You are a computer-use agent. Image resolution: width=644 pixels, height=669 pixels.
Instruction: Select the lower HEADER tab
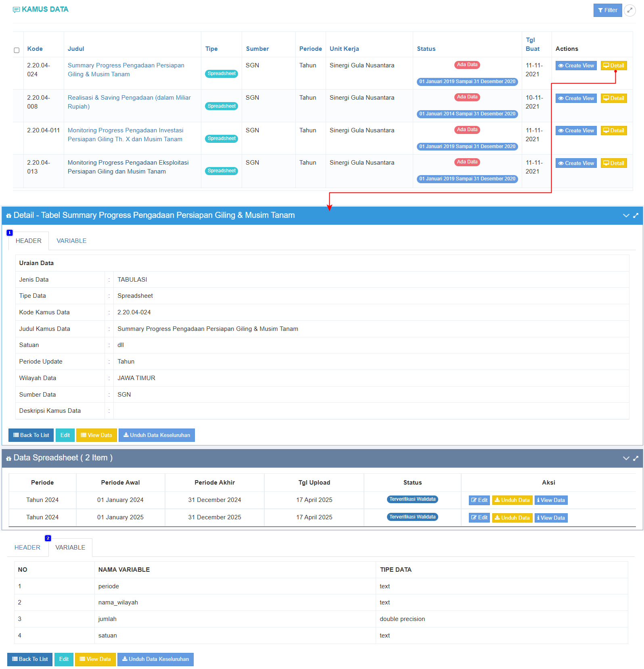coord(27,548)
